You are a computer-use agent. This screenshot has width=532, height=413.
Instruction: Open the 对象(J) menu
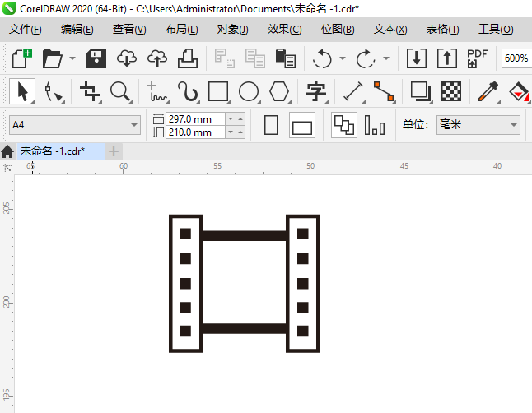tap(232, 30)
